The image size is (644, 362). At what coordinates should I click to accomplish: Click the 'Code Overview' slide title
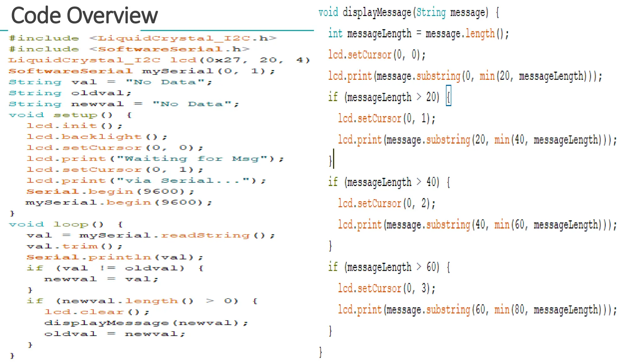84,15
